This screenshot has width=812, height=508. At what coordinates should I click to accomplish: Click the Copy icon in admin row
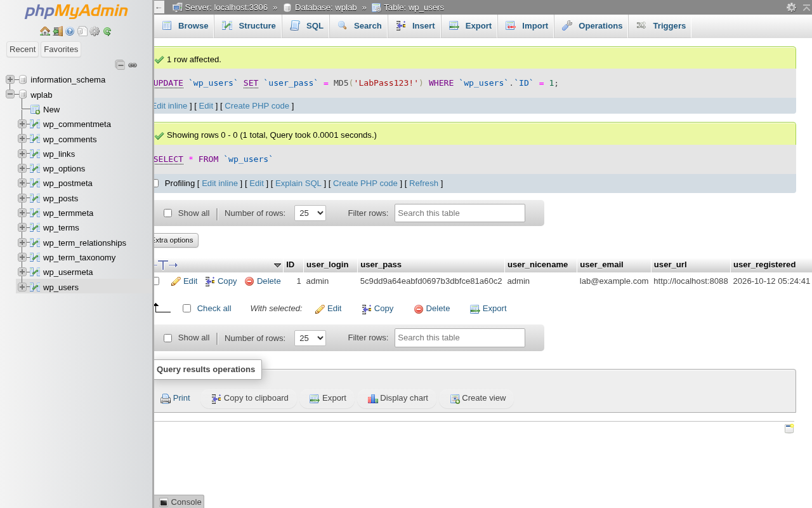click(x=210, y=281)
